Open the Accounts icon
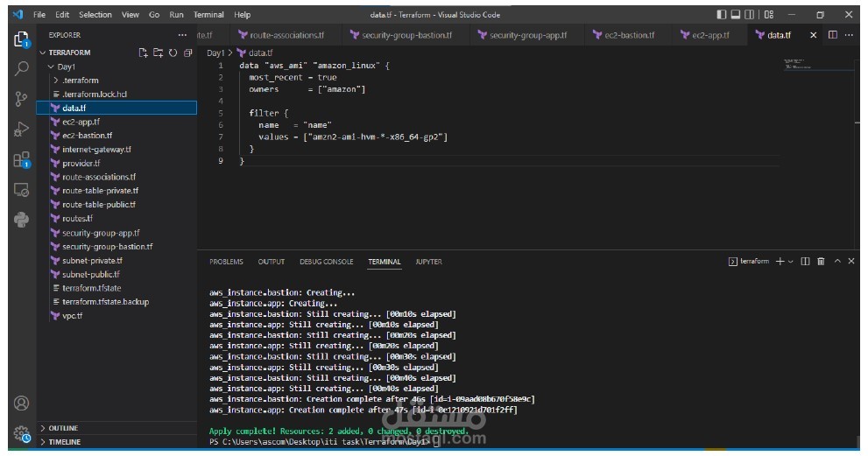868x456 pixels. [21, 403]
